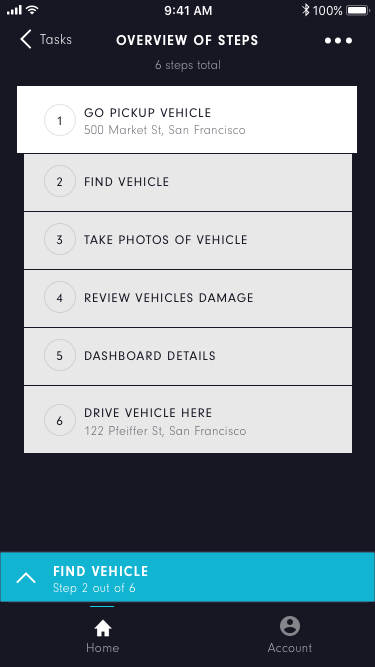The image size is (375, 667).
Task: Tap the Account person icon
Action: click(x=290, y=626)
